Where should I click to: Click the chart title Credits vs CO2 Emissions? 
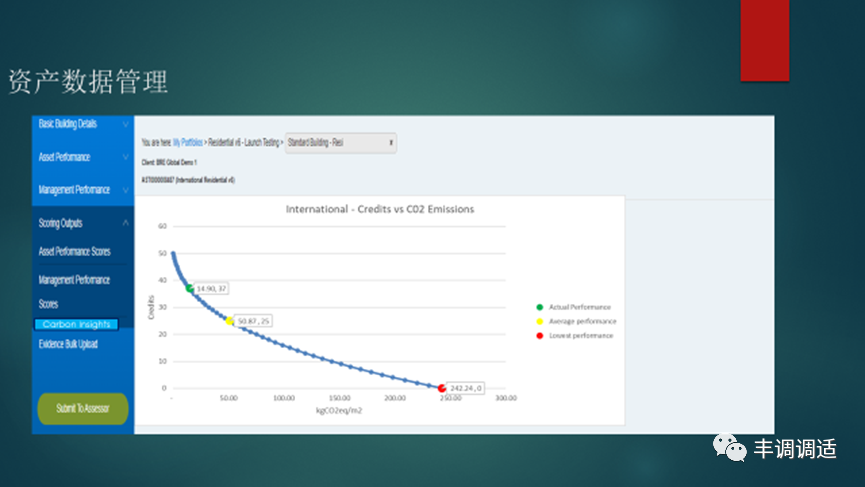coord(380,210)
